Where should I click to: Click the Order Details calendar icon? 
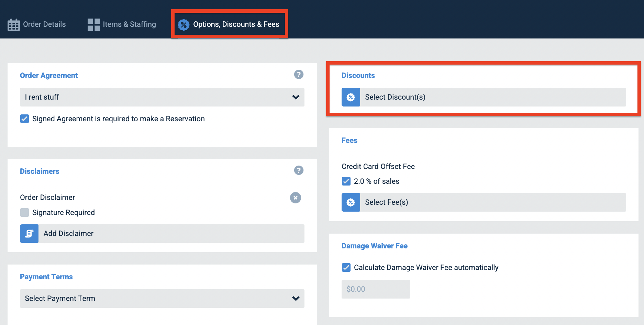14,25
